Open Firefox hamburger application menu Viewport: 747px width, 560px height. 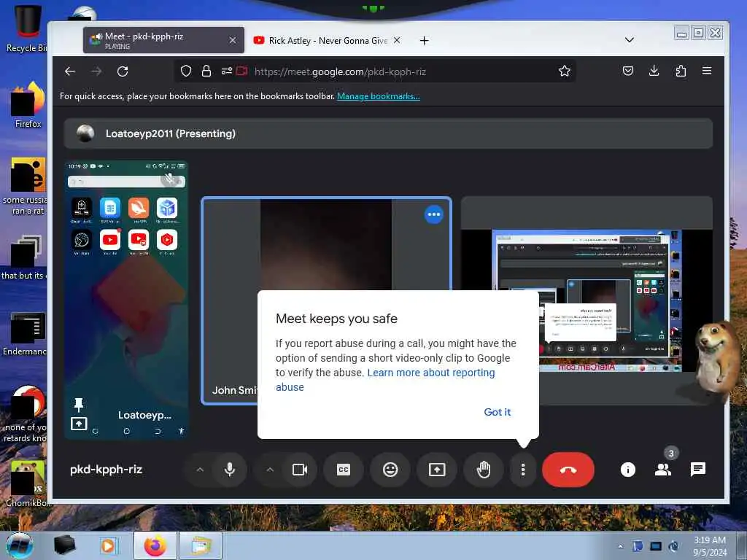707,71
